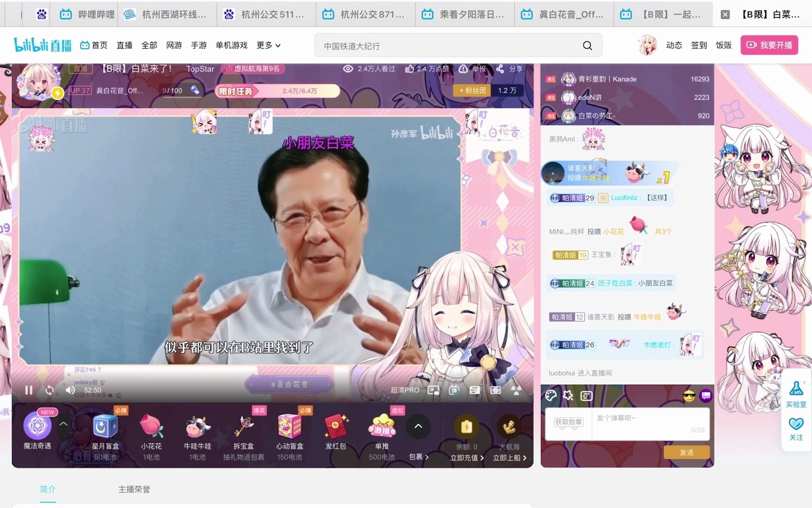Click 立即充值 recharge link
Screen dimensions: 812x508
click(467, 458)
